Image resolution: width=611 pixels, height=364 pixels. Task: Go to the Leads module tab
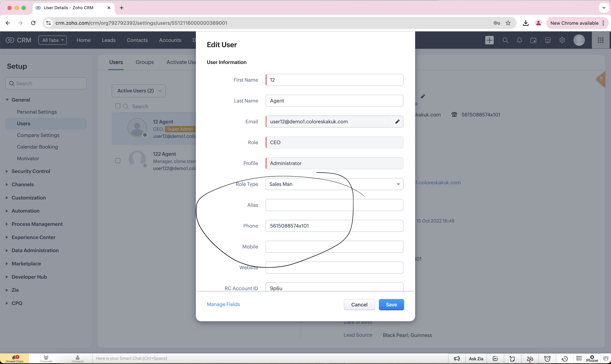tap(109, 40)
